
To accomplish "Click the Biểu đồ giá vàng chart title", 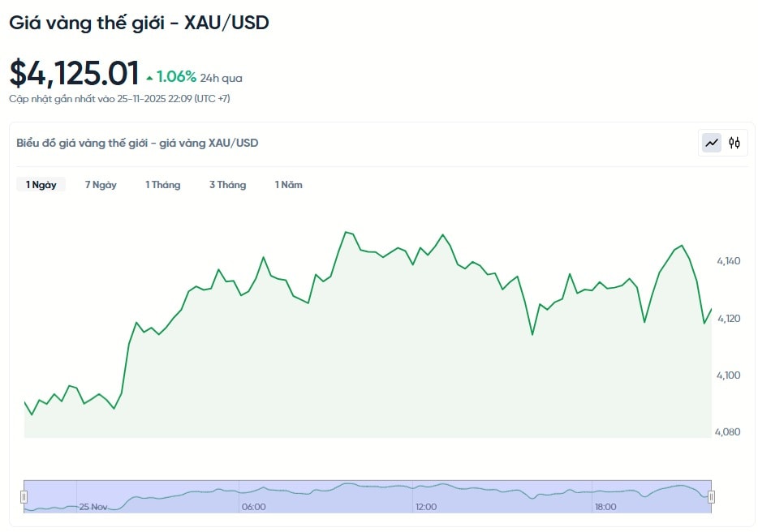I will [137, 143].
